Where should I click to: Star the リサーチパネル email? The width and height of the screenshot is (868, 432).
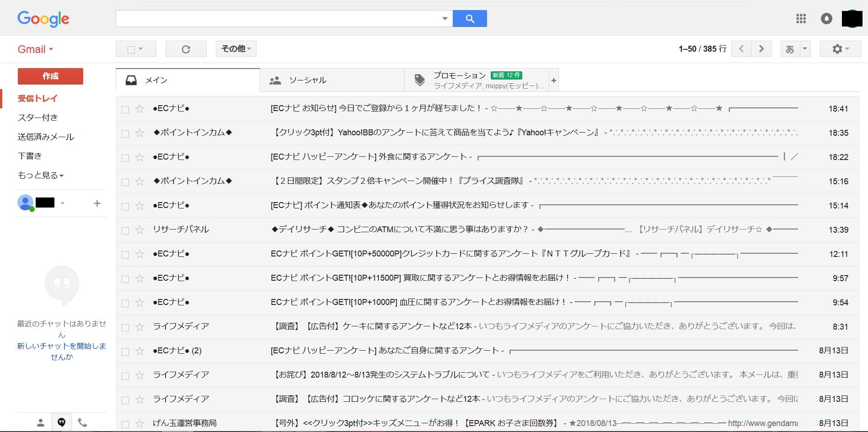click(x=140, y=230)
